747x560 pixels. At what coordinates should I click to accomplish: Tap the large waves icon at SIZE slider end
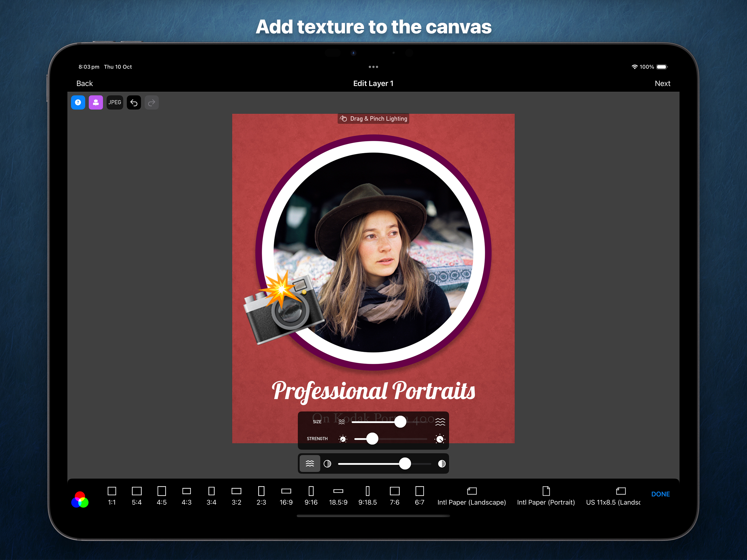[440, 422]
